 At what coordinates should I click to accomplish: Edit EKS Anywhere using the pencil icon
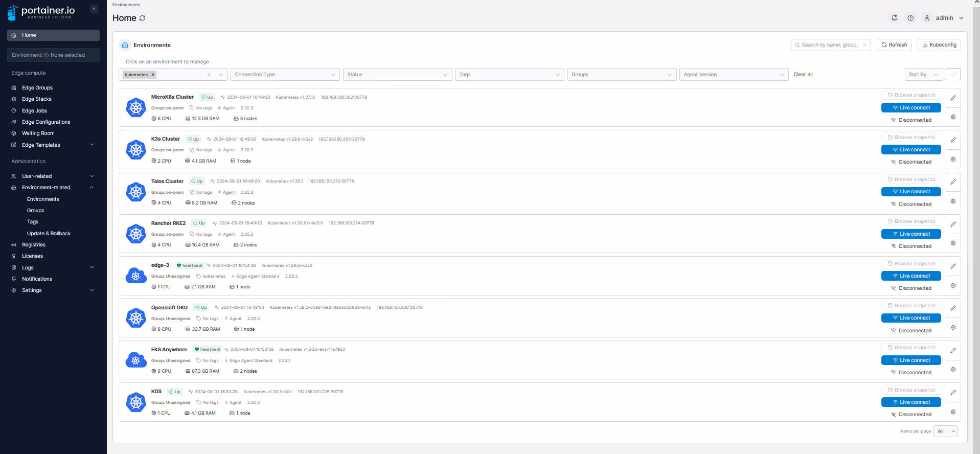(x=953, y=351)
